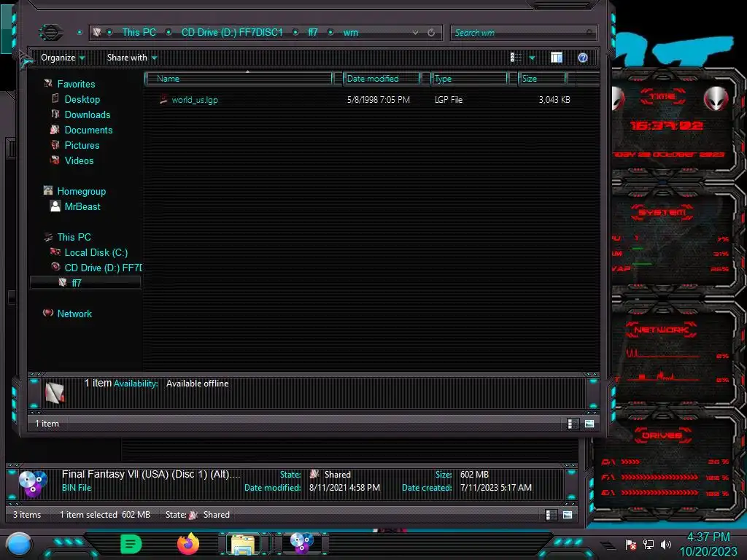Click the network tray icon
Screen dimensions: 747x560
pyautogui.click(x=648, y=545)
